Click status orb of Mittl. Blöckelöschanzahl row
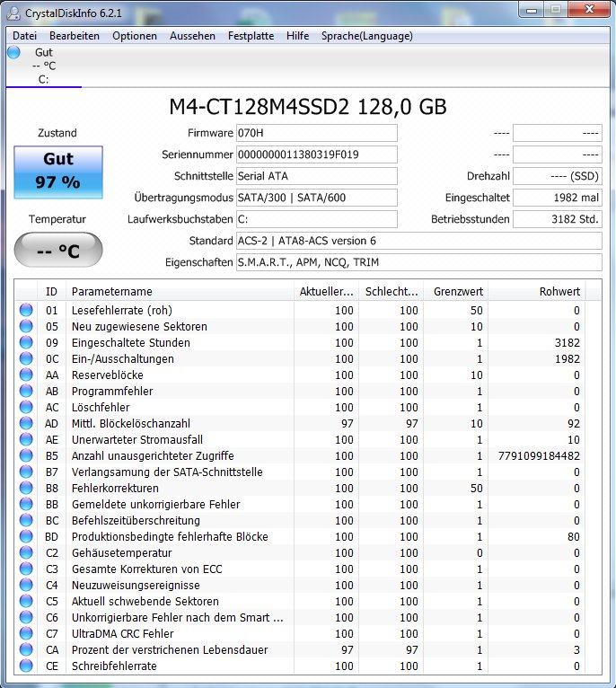The image size is (616, 688). [x=26, y=423]
